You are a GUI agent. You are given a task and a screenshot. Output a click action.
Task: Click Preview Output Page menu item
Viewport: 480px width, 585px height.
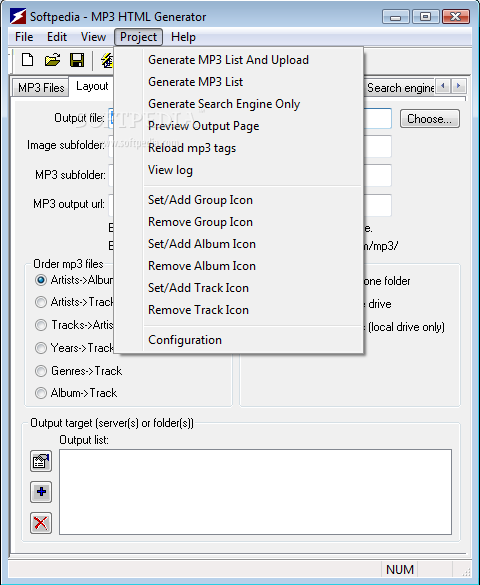[239, 126]
